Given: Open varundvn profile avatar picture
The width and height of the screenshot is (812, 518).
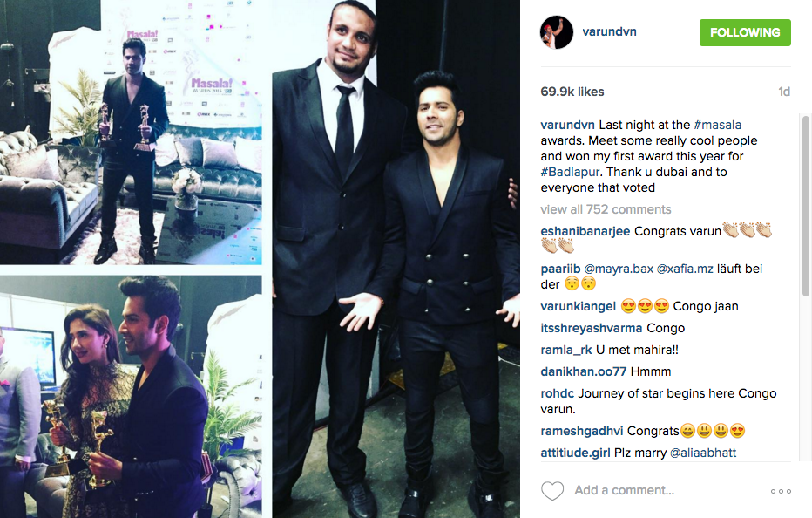Looking at the screenshot, I should tap(557, 32).
